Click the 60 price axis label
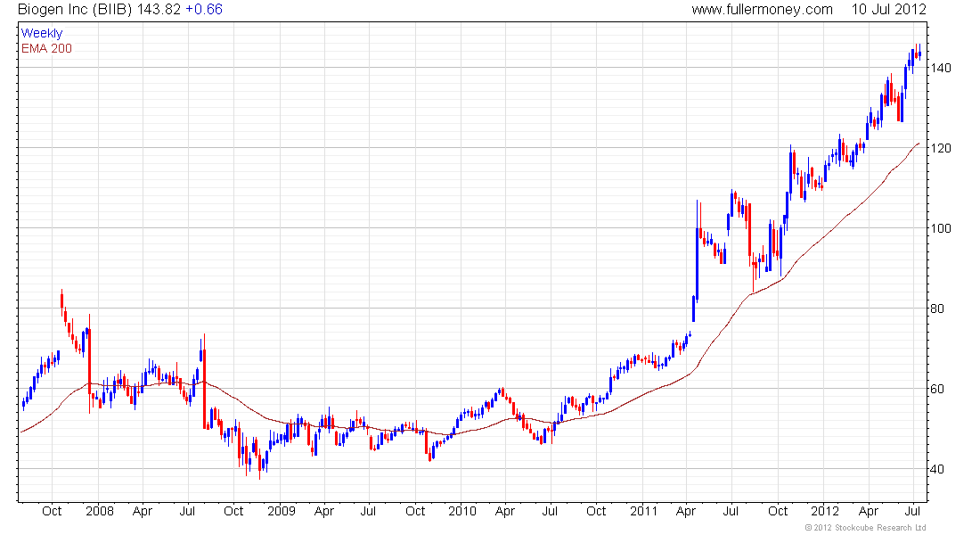This screenshot has height=535, width=980. click(937, 389)
